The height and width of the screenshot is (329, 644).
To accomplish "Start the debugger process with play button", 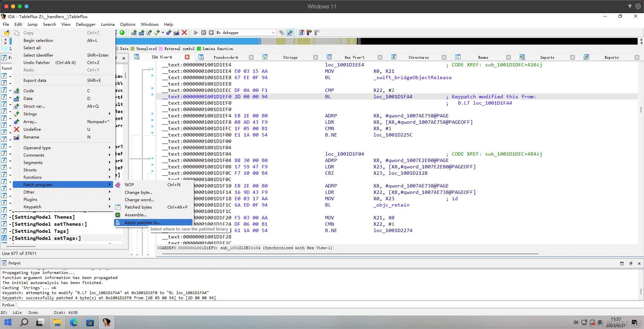I will pos(196,33).
